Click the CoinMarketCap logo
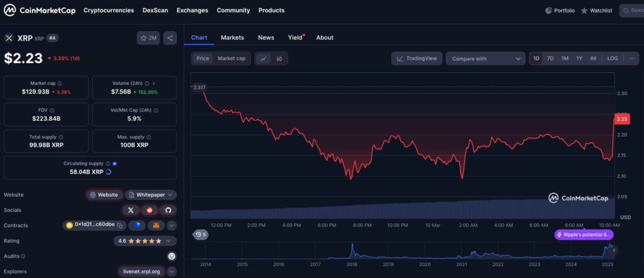Image resolution: width=644 pixels, height=278 pixels. click(x=40, y=10)
